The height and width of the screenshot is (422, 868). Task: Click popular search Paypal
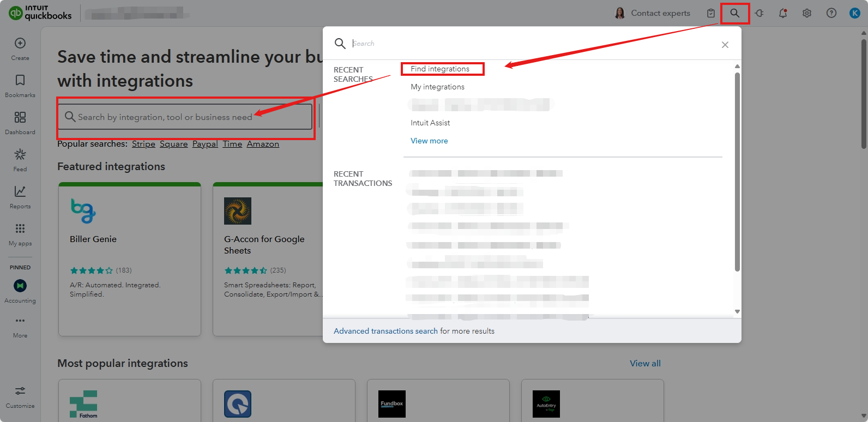(x=205, y=144)
